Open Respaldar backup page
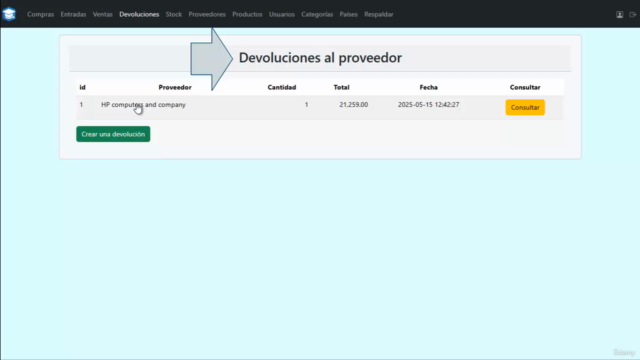 tap(379, 14)
